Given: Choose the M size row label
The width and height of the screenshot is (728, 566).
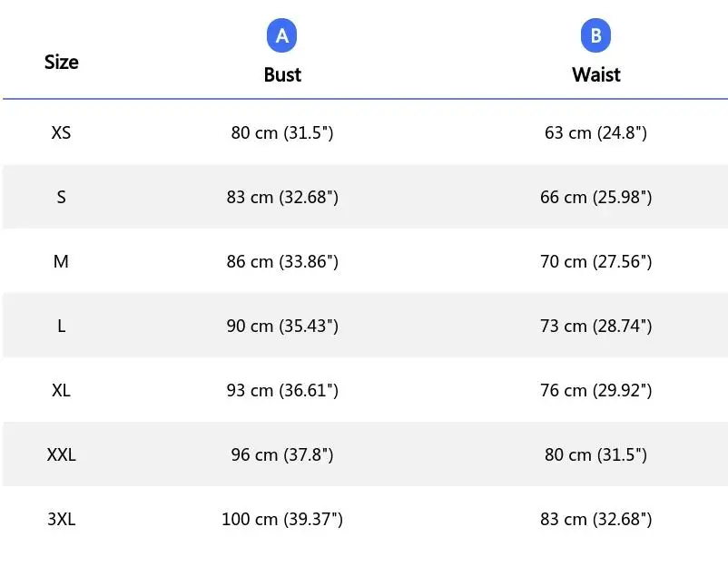Looking at the screenshot, I should (61, 261).
